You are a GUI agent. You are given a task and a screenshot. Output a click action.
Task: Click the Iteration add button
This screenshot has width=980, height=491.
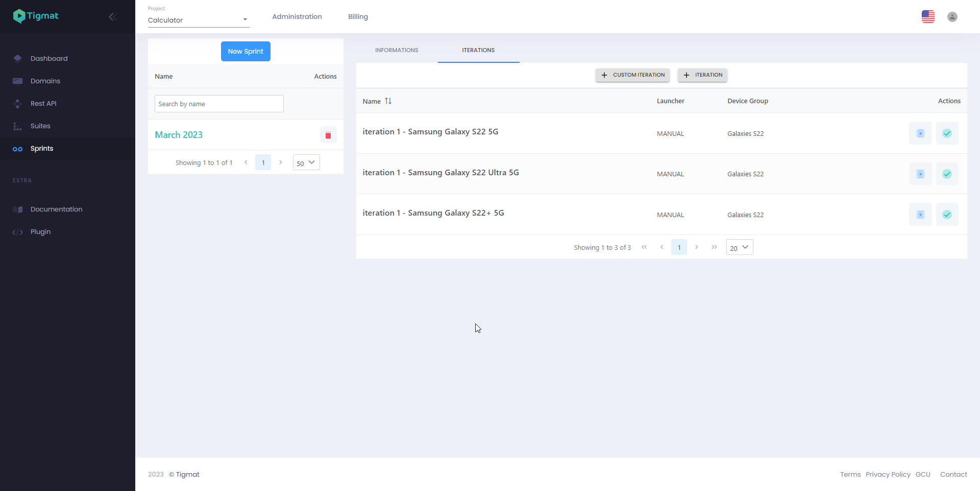[702, 75]
